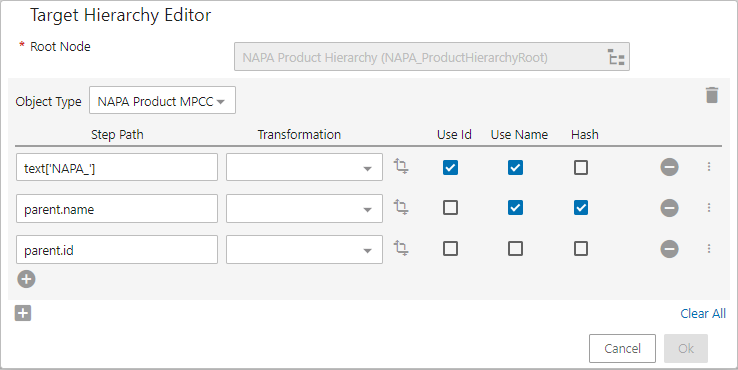Expand Transformation dropdown for text['NAPA_'] row
738x370 pixels.
tap(304, 167)
